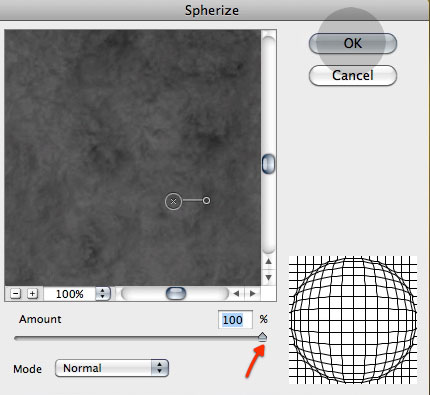Click the Amount slider handle
Screen dimensions: 430x395
[x=263, y=337]
